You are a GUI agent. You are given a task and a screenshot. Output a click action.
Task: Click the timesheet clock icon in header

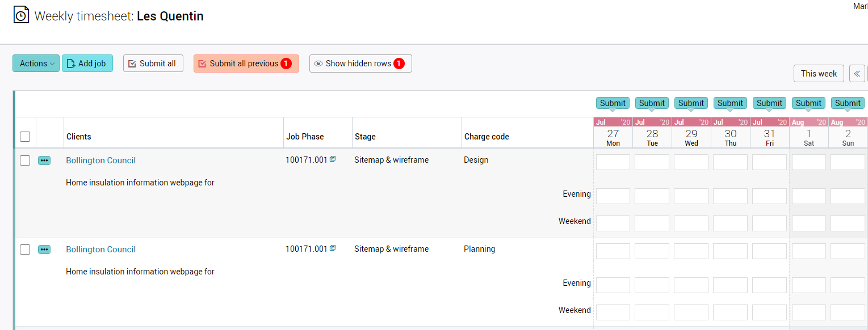pyautogui.click(x=21, y=15)
